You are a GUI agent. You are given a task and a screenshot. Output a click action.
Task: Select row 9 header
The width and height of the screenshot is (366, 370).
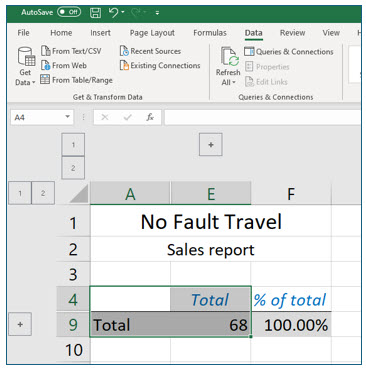(x=73, y=324)
